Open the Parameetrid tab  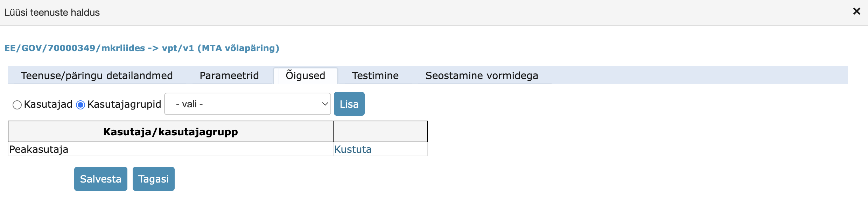pos(229,75)
